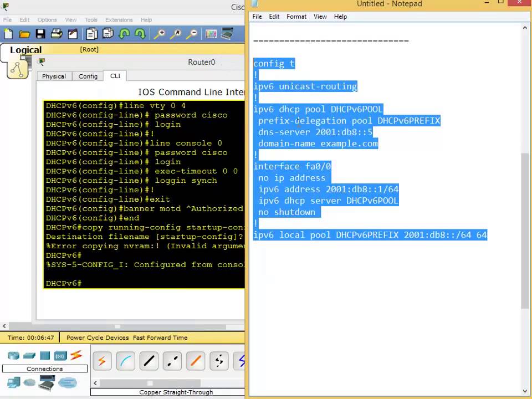Image resolution: width=532 pixels, height=399 pixels.
Task: Open Packet Tracer Extensions menu
Action: click(119, 20)
